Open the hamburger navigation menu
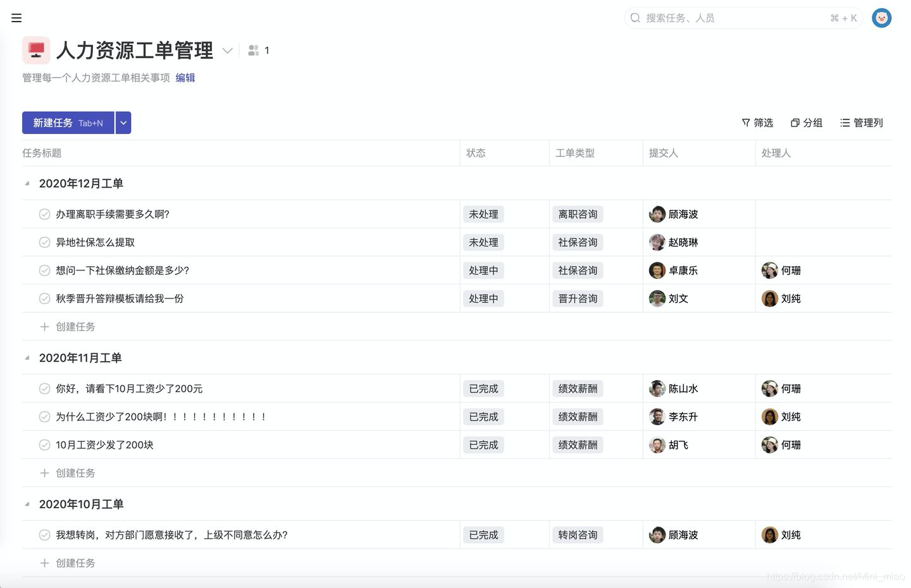This screenshot has width=911, height=588. point(16,18)
